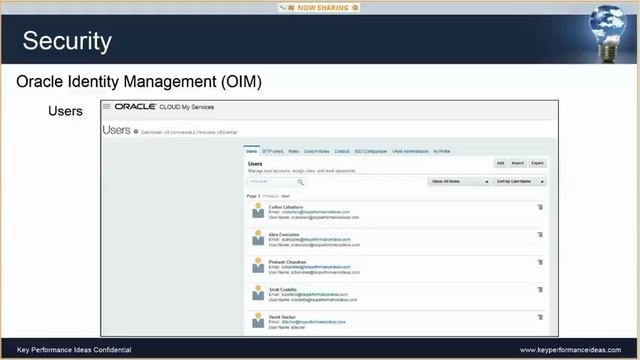The image size is (640, 360).
Task: Click the avatar icon of user Alex
Action: (258, 238)
